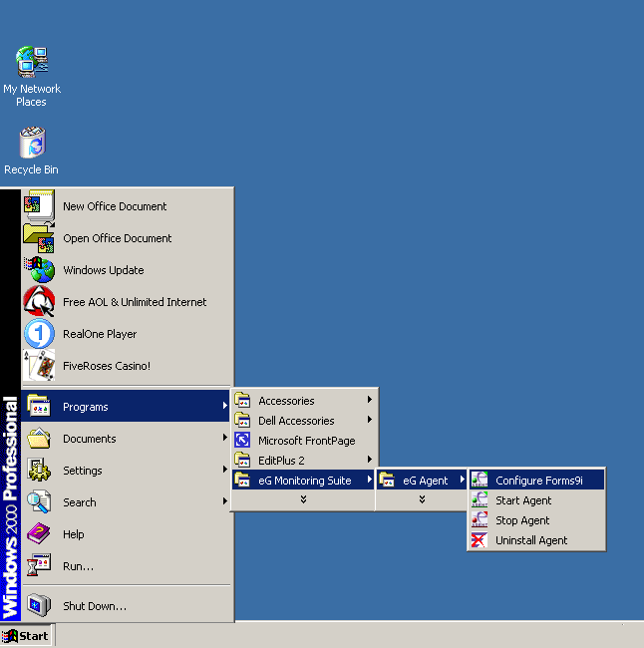This screenshot has width=644, height=648.
Task: Click Free AOL & Unlimited Internet label
Action: pos(135,302)
